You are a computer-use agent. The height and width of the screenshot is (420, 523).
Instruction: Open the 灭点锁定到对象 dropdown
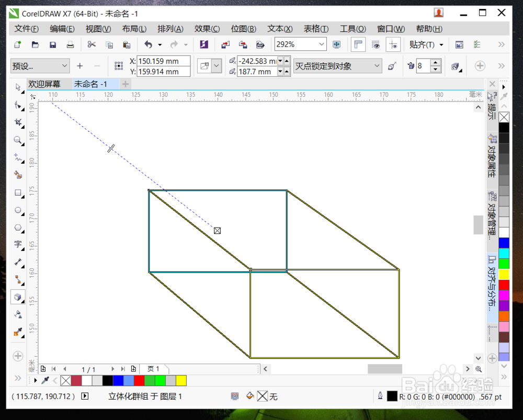377,65
